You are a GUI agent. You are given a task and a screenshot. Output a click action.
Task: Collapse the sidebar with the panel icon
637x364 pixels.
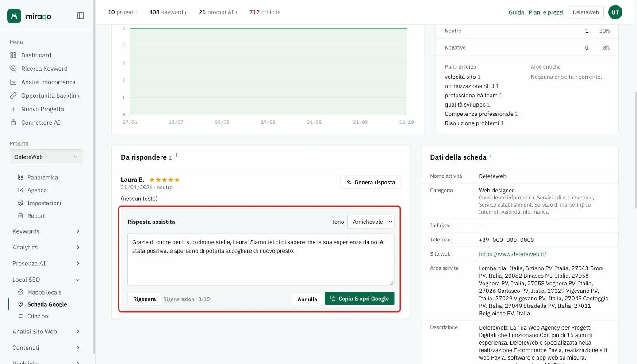81,15
